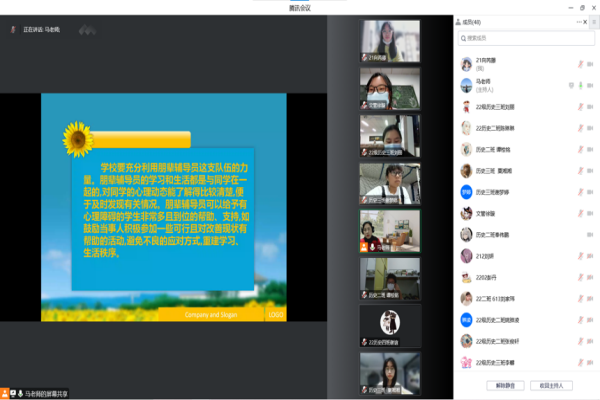
Task: Select member 文雯徐璇 in the list
Action: [x=487, y=213]
